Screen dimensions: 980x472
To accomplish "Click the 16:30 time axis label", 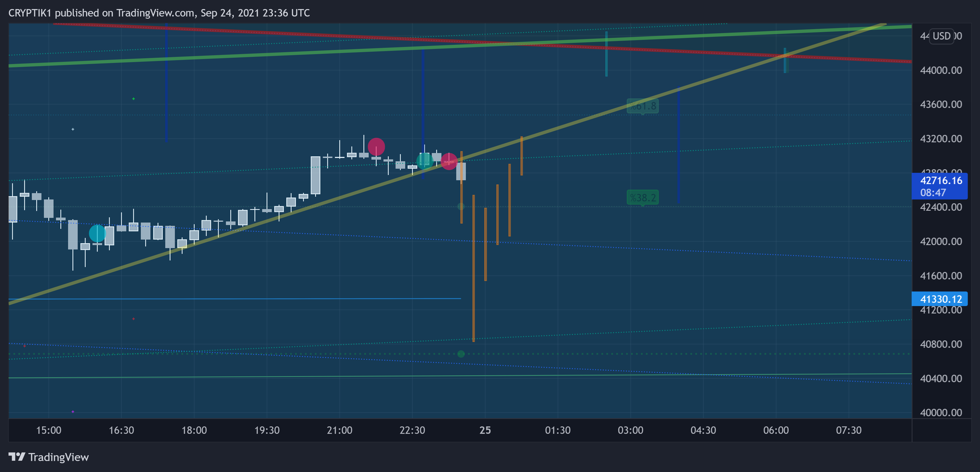I will pyautogui.click(x=121, y=430).
